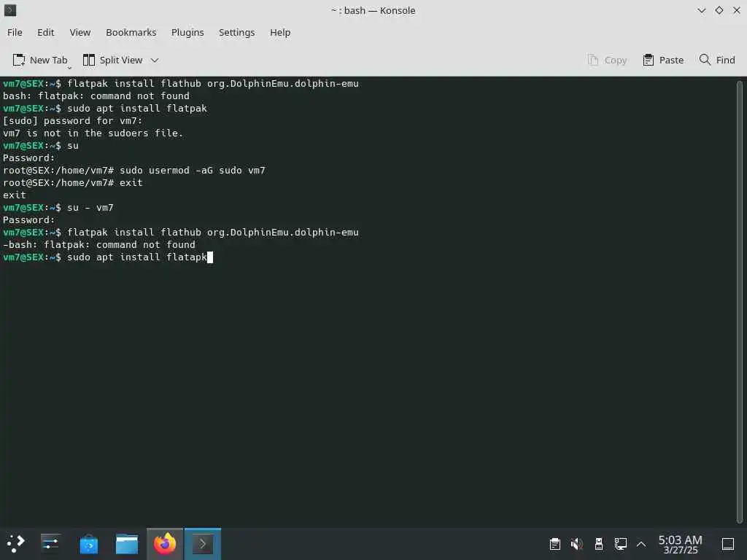747x560 pixels.
Task: Click the 'vm7 is not in the sudoers file.' line
Action: (x=93, y=133)
